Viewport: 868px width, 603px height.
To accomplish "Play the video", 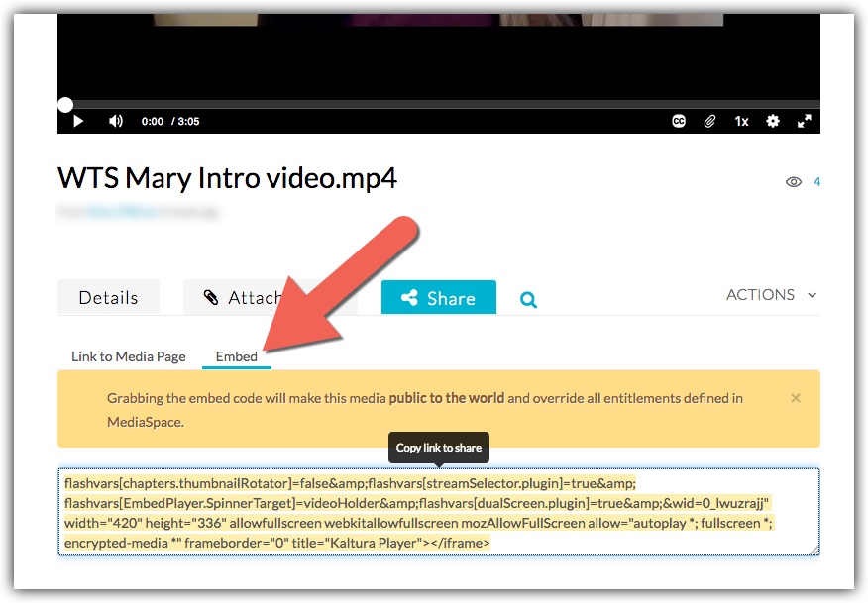I will (78, 121).
